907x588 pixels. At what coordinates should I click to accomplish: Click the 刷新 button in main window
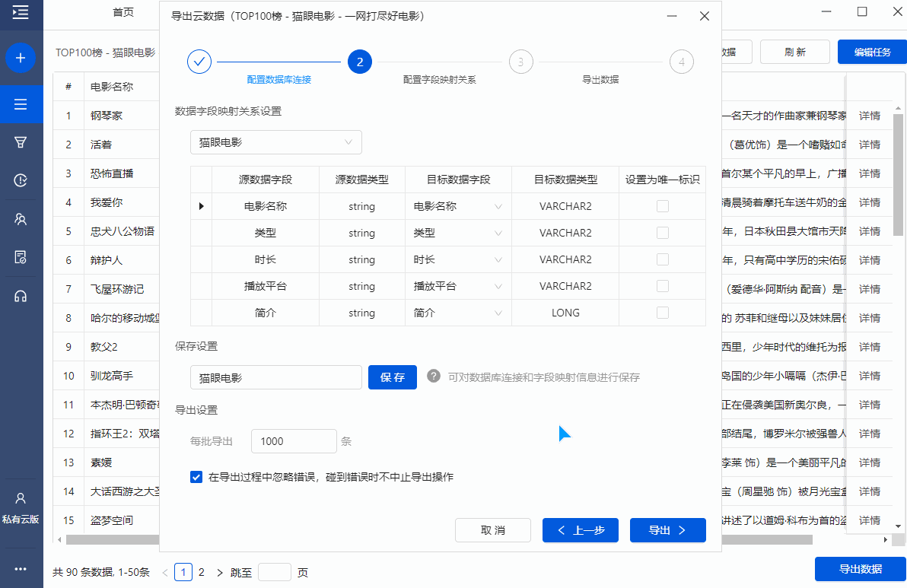(795, 52)
